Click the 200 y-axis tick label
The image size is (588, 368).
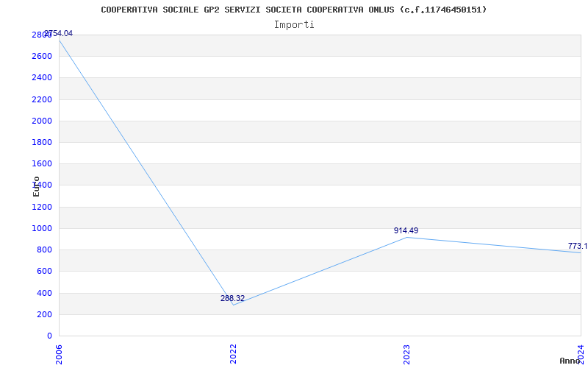(44, 314)
